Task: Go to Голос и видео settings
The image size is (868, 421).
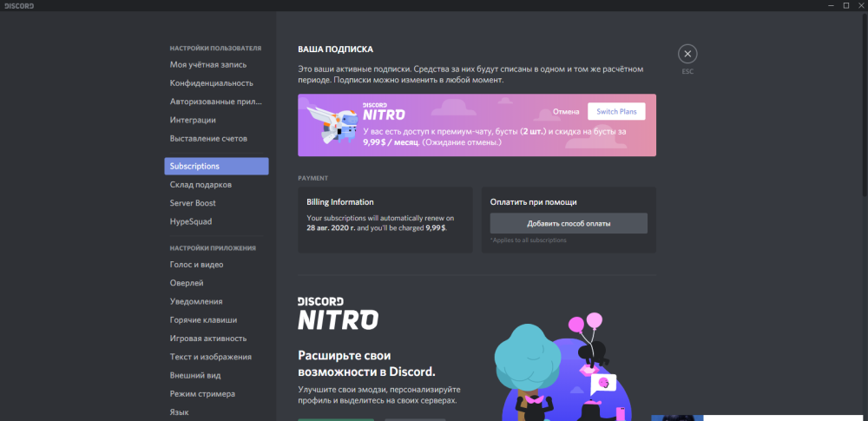Action: pos(196,265)
